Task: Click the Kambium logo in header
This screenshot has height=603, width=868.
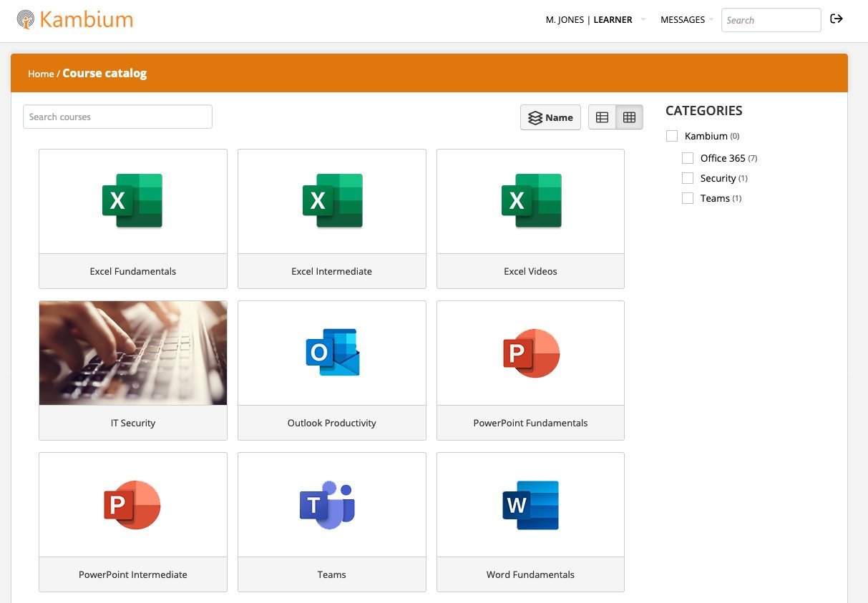Action: tap(74, 19)
